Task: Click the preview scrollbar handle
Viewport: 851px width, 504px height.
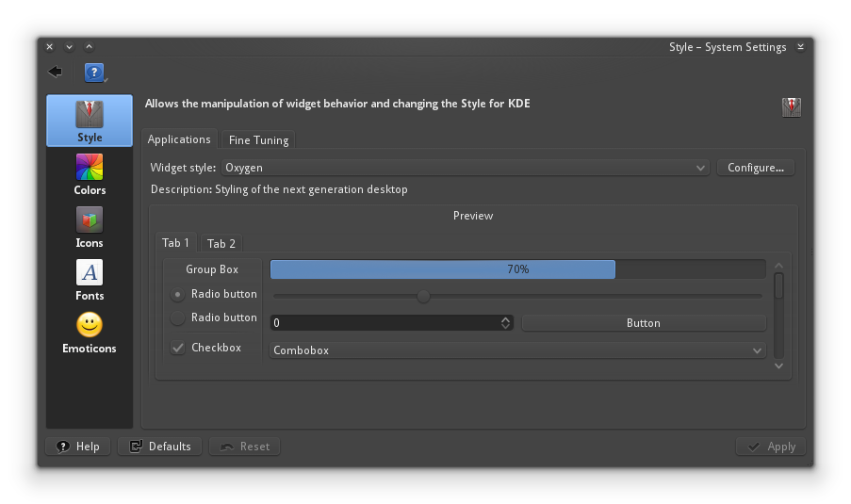Action: [x=778, y=285]
